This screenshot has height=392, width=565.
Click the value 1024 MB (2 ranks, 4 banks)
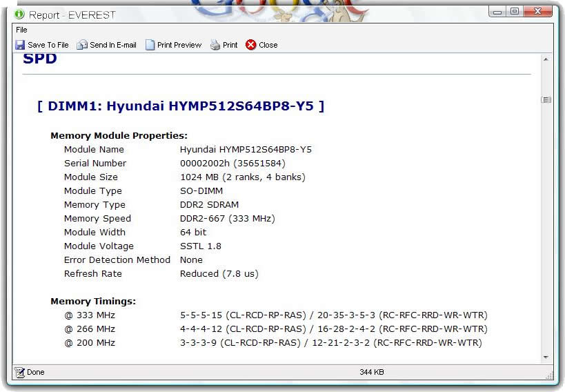coord(243,177)
